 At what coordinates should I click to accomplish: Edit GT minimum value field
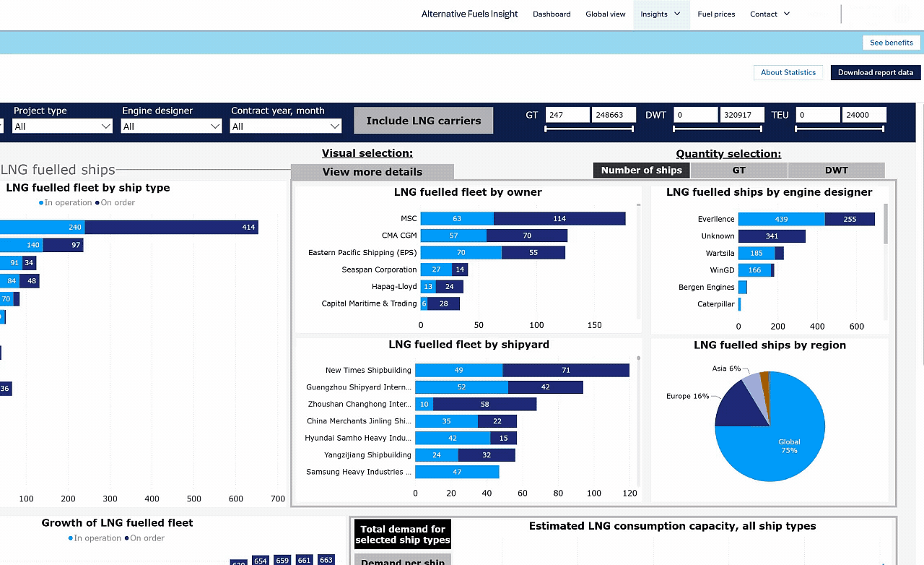pos(567,115)
